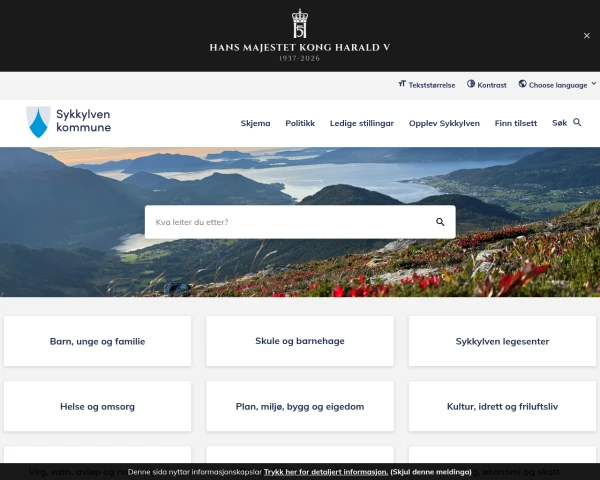Expand the Choose language dropdown arrow
Screen dimensions: 600x480
(593, 83)
